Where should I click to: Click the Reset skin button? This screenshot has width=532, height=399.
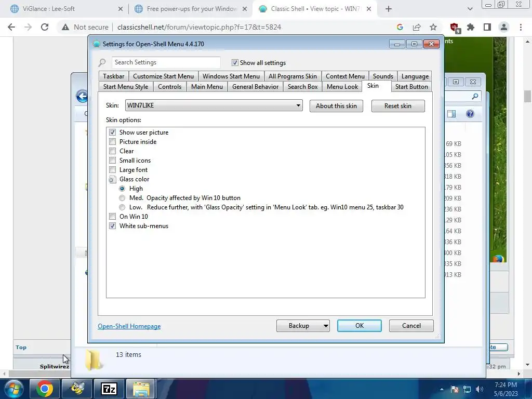click(x=398, y=106)
